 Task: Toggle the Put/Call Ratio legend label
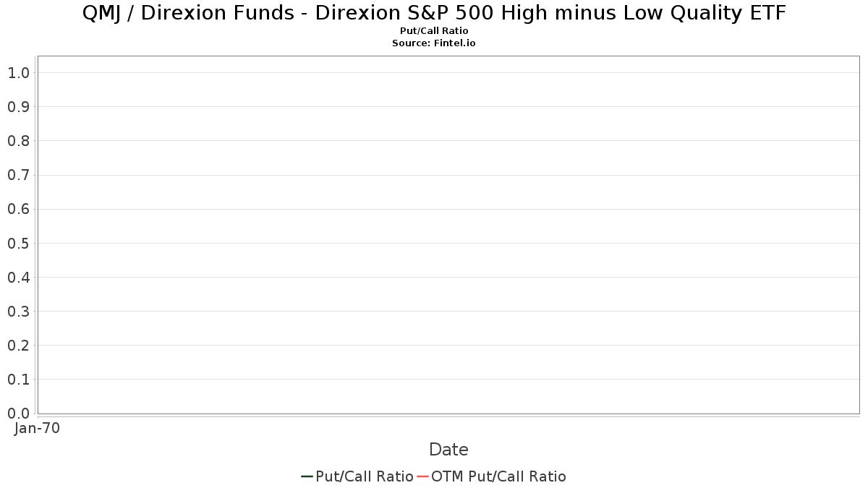point(365,476)
